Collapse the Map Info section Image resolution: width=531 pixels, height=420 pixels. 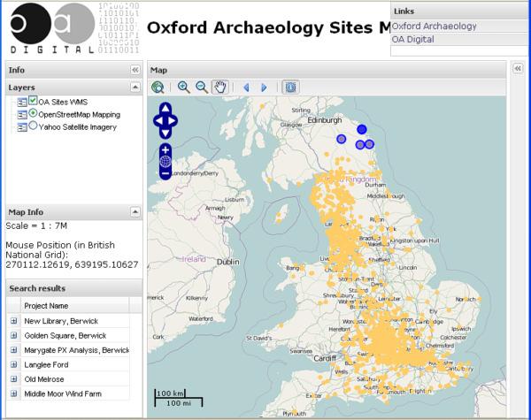tap(135, 212)
